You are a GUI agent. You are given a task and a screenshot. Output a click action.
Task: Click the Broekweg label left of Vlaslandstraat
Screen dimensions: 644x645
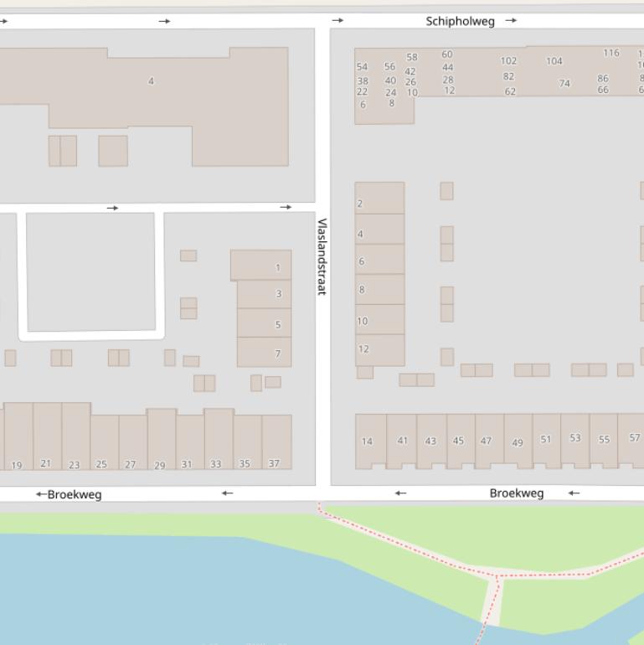[x=75, y=494]
